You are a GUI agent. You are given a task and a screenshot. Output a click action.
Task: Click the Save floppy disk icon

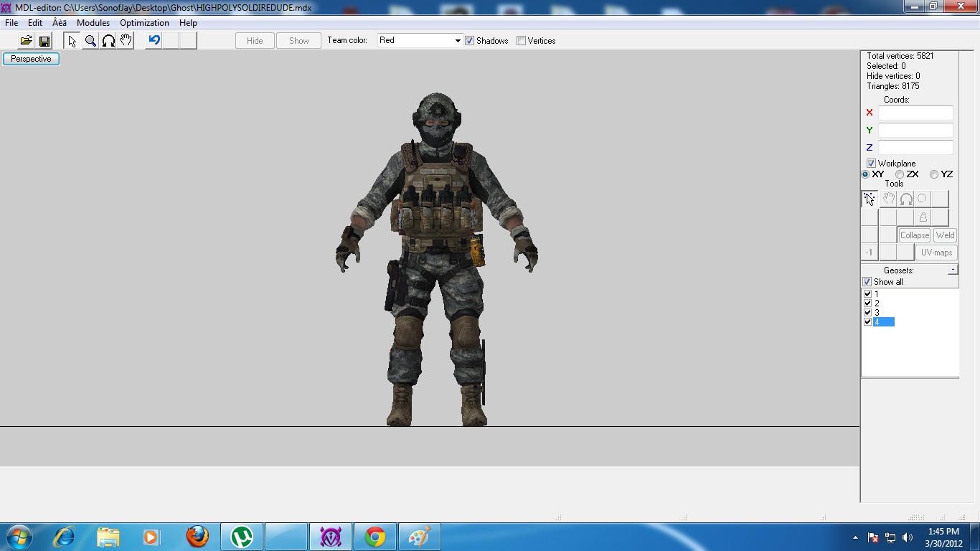pos(44,41)
